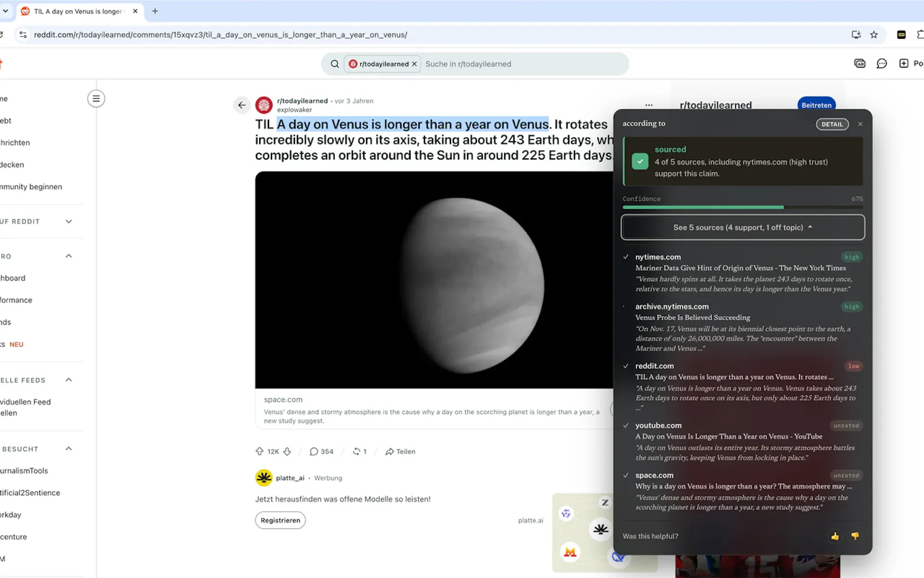Image resolution: width=924 pixels, height=578 pixels.
Task: Click the Beitreten join button
Action: tap(817, 105)
